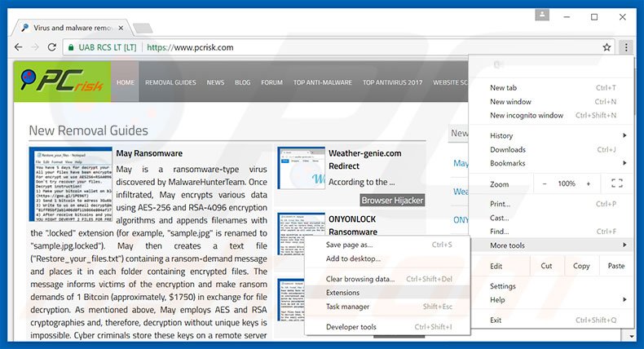
Task: Click the scrollbar down arrow
Action: coord(631,336)
